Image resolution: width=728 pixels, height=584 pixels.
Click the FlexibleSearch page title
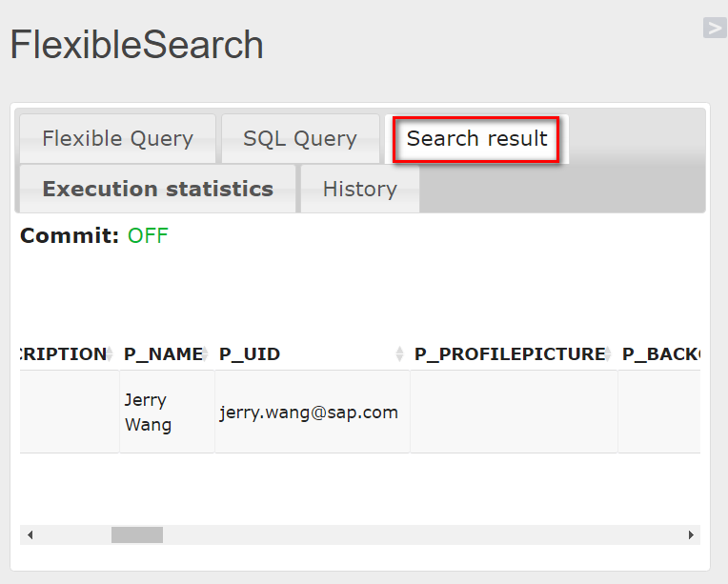pyautogui.click(x=136, y=45)
